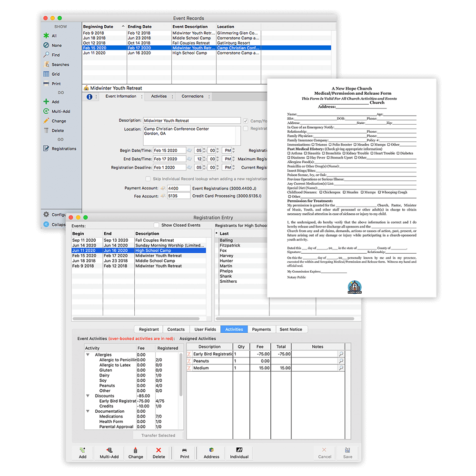Screen dimensions: 476x476
Task: Select Allergic to Latex activity
Action: (x=115, y=365)
